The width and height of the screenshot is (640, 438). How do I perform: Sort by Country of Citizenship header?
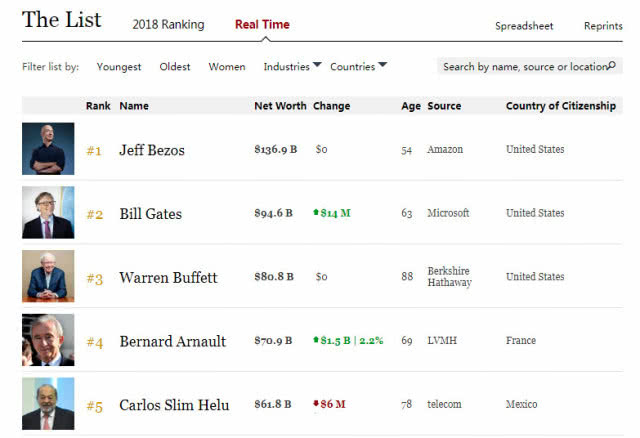561,106
